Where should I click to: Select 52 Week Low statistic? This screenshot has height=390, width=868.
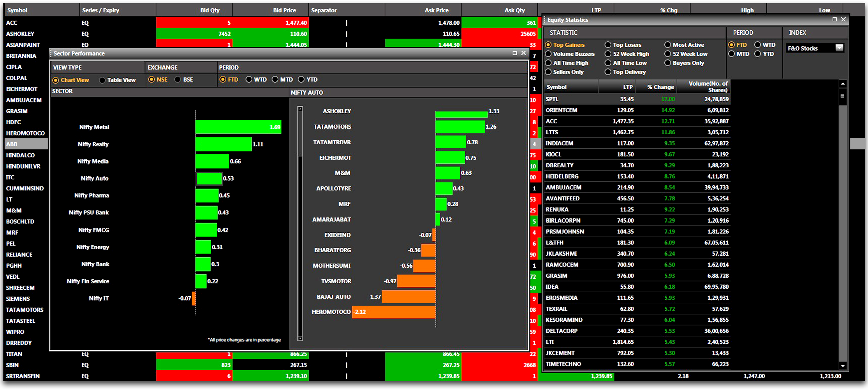coord(686,54)
